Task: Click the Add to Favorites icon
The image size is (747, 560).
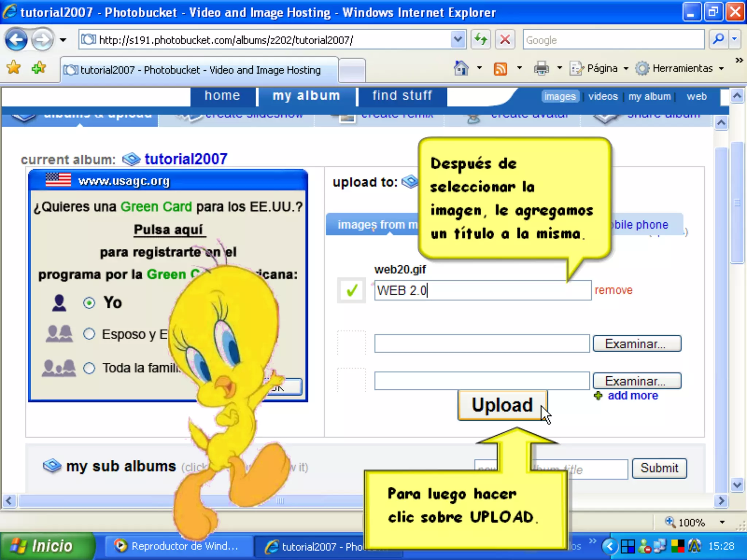Action: tap(39, 68)
